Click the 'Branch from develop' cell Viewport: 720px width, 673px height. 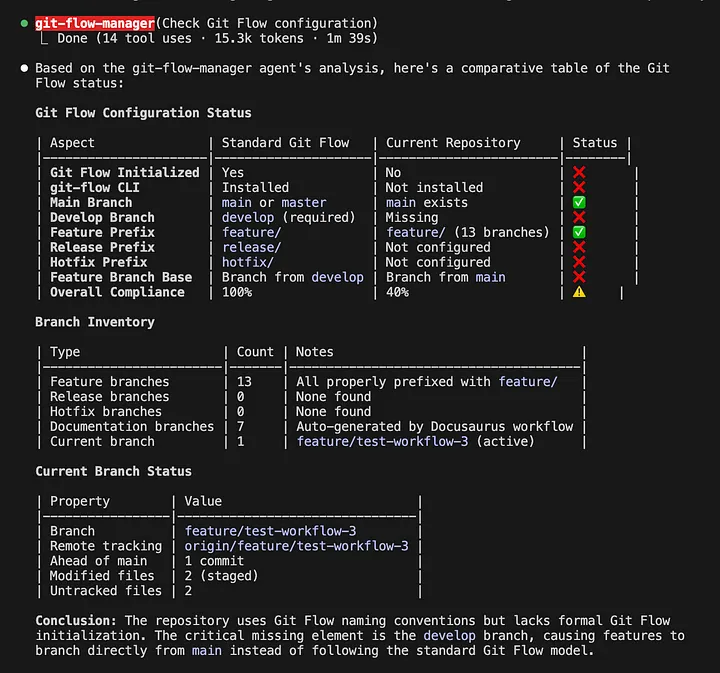292,277
